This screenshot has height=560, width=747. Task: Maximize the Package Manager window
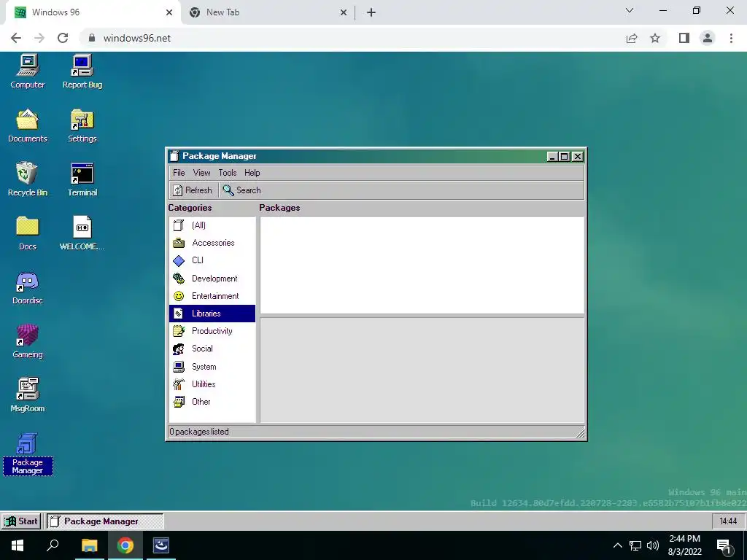point(565,156)
